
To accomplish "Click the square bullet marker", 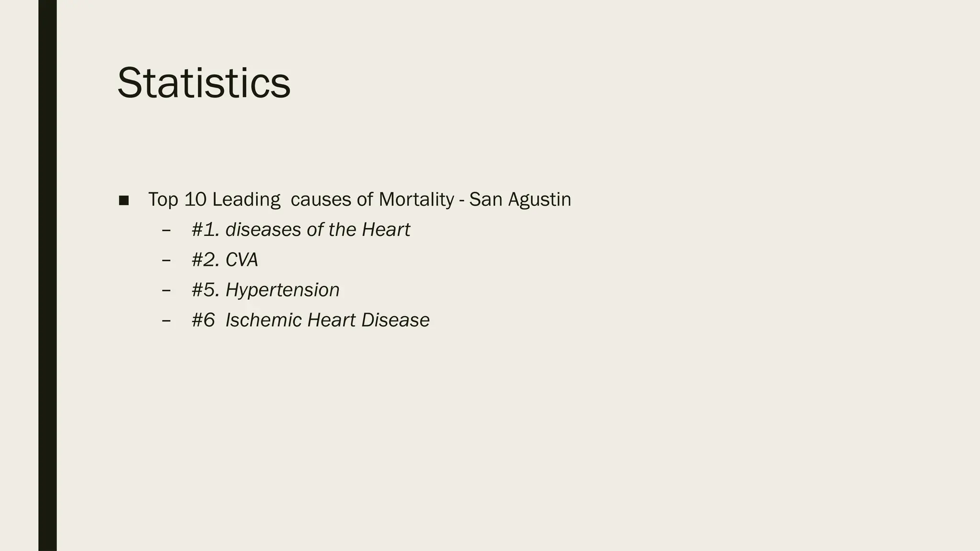I will click(x=124, y=201).
